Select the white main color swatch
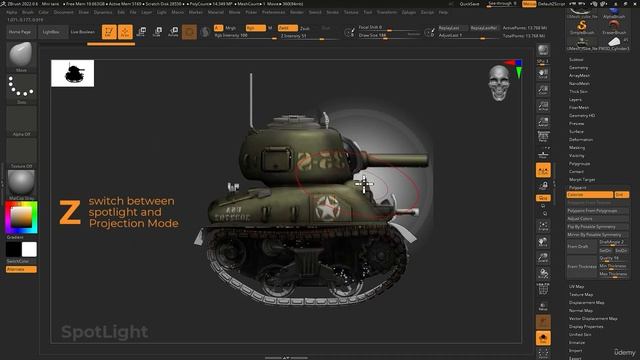This screenshot has width=640, height=360. click(29, 249)
